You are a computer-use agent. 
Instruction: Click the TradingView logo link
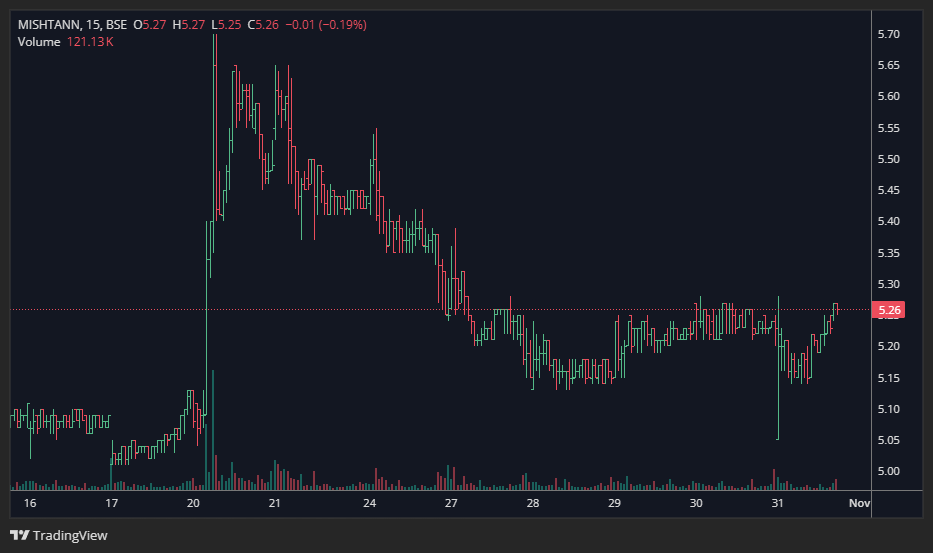[x=59, y=535]
